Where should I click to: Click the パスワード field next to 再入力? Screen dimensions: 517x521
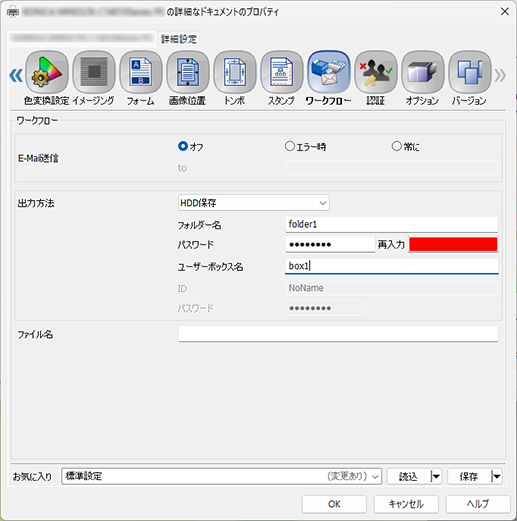pos(330,245)
